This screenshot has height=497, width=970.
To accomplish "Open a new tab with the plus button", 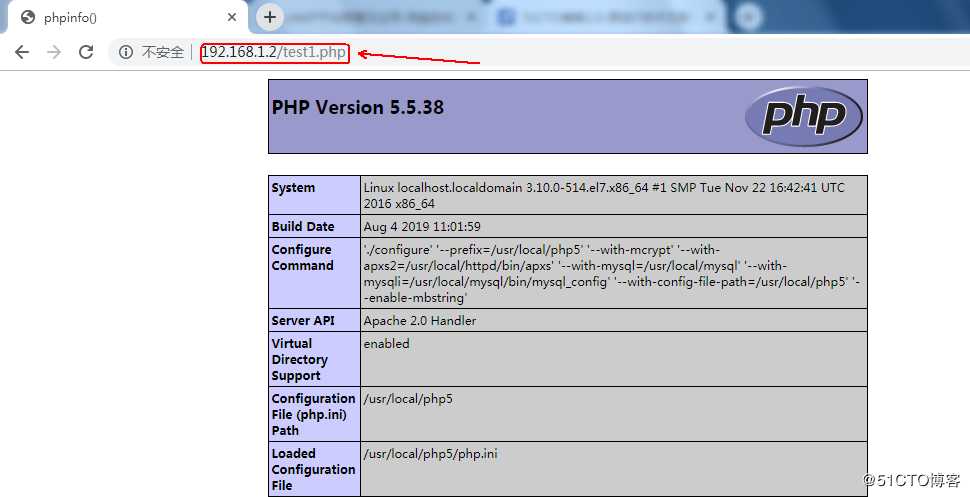I will point(270,17).
